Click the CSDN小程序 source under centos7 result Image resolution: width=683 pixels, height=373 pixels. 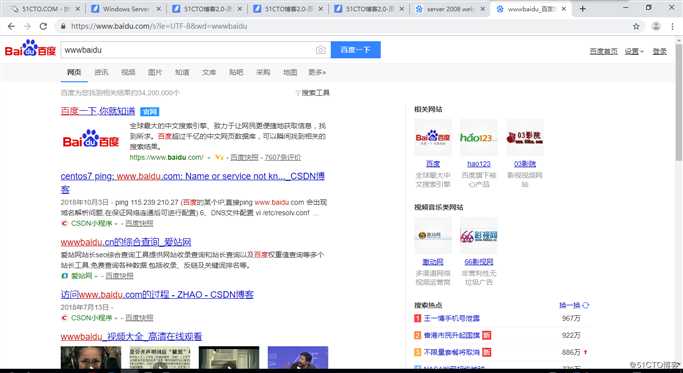pyautogui.click(x=91, y=224)
